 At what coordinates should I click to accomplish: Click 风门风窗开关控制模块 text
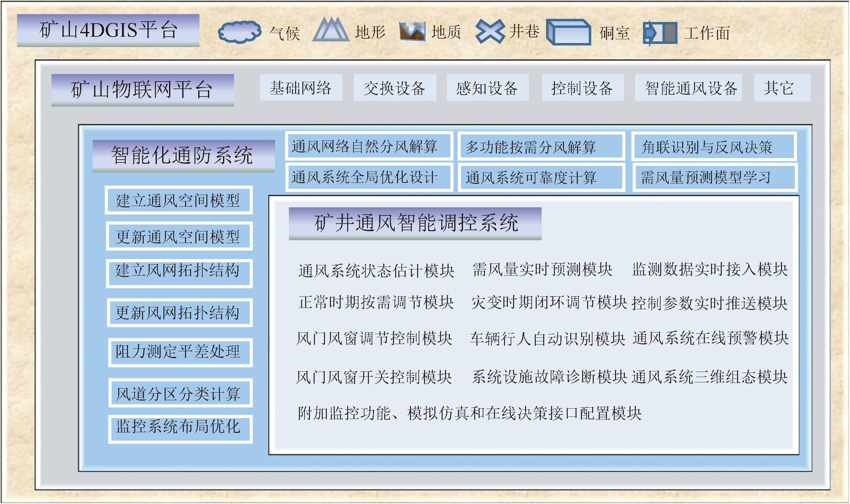pyautogui.click(x=374, y=377)
